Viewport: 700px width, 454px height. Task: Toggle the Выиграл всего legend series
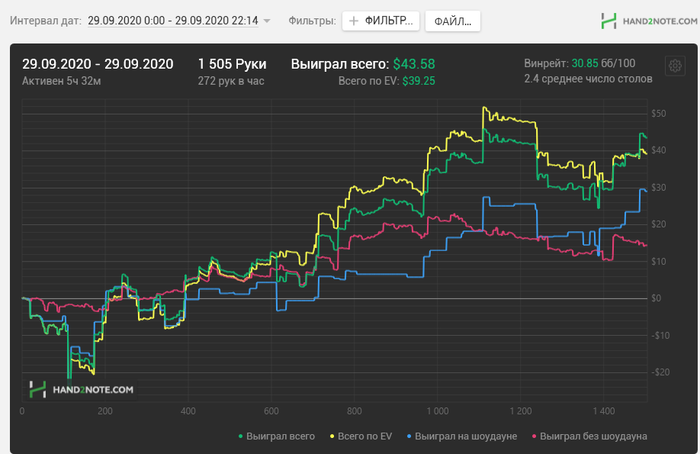coord(277,436)
